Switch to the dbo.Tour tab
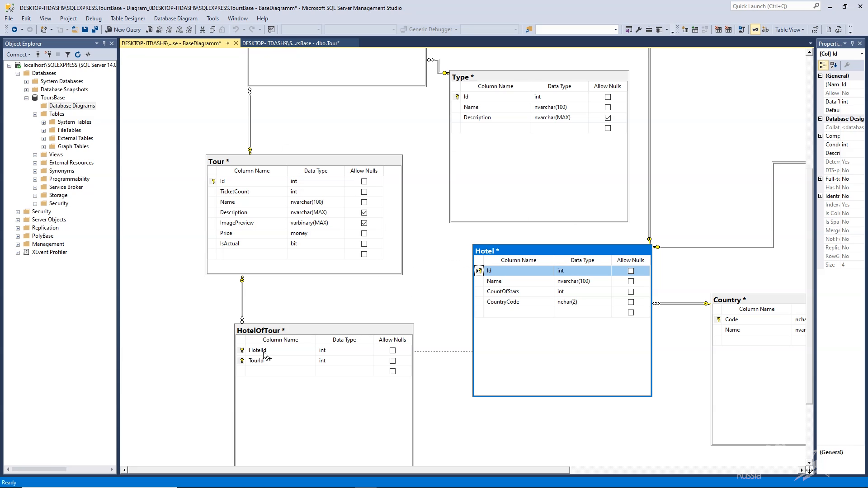The image size is (868, 488). 291,43
